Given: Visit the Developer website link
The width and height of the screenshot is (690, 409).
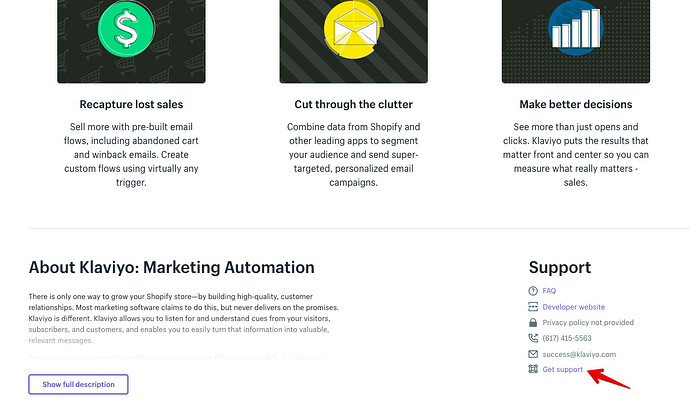Looking at the screenshot, I should point(574,307).
